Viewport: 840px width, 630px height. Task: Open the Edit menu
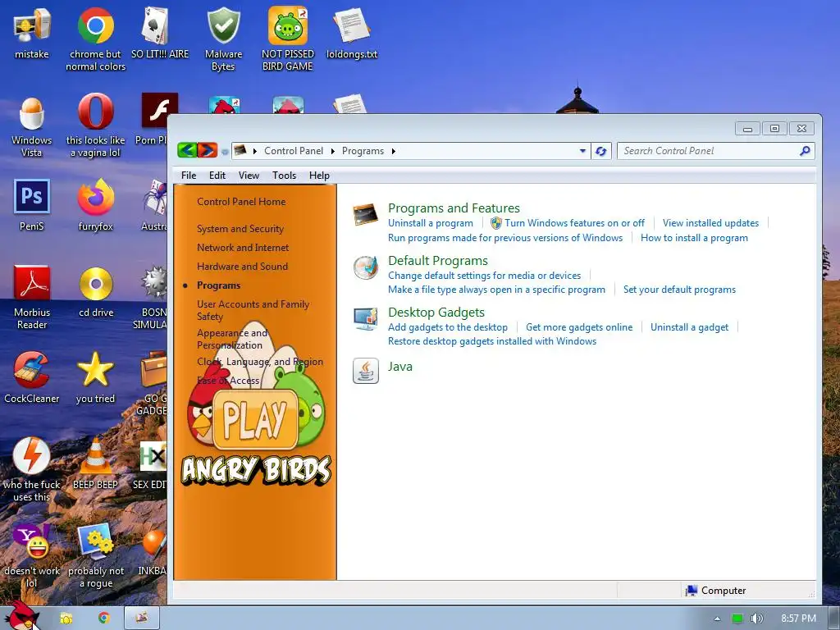[x=217, y=176]
